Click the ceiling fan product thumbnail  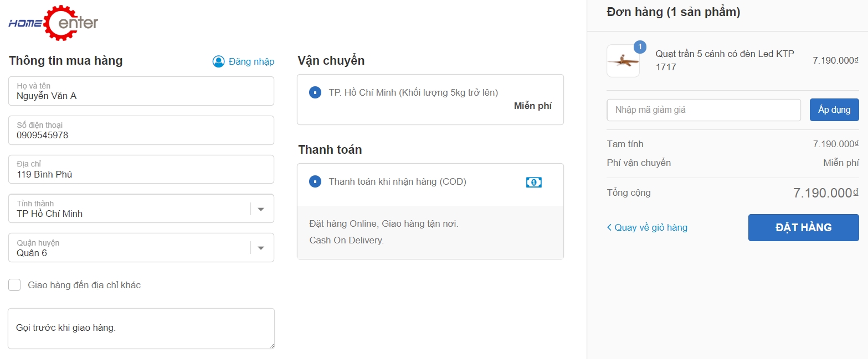tap(623, 61)
